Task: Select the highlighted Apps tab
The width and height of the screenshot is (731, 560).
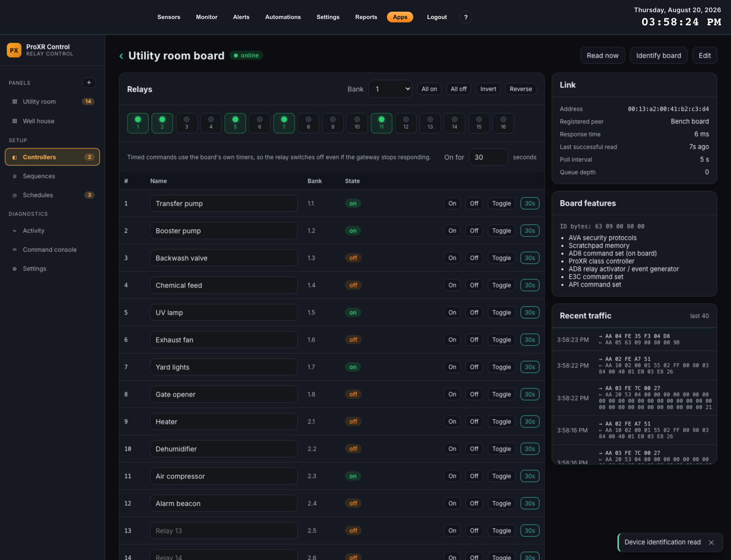Action: click(x=400, y=17)
